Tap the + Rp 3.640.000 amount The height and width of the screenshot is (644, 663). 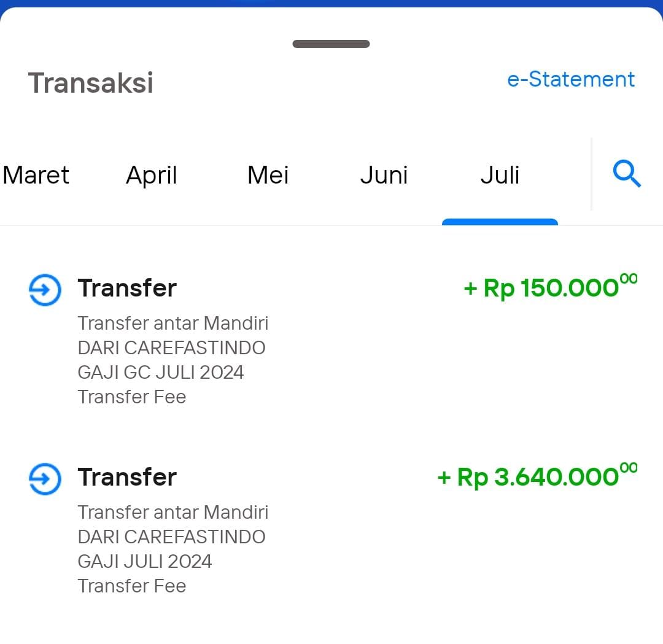coord(537,476)
